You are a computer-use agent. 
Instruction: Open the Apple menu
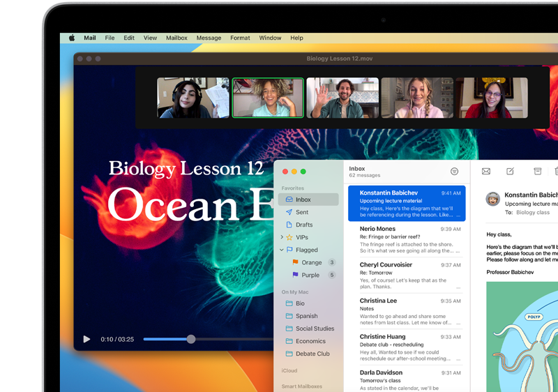coord(72,38)
